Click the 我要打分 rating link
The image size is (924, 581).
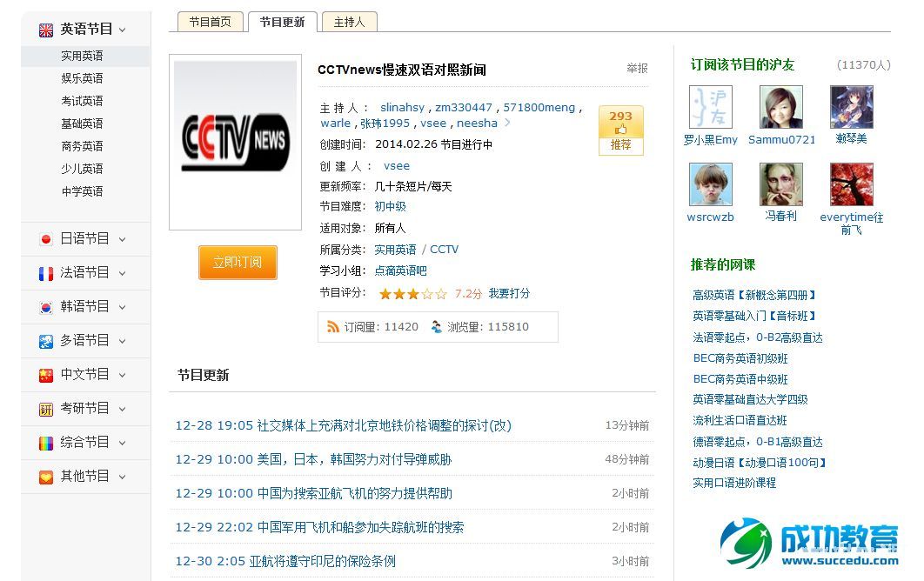pyautogui.click(x=509, y=294)
